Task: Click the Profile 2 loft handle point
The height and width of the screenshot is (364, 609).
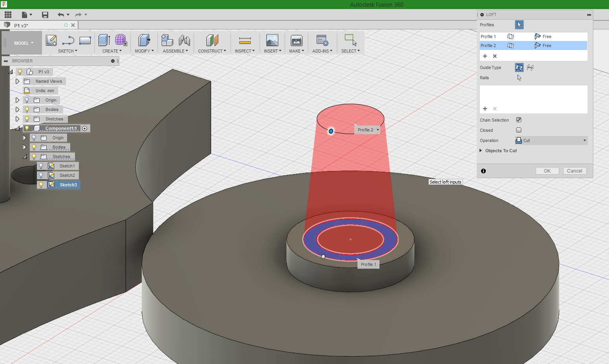Action: (331, 131)
